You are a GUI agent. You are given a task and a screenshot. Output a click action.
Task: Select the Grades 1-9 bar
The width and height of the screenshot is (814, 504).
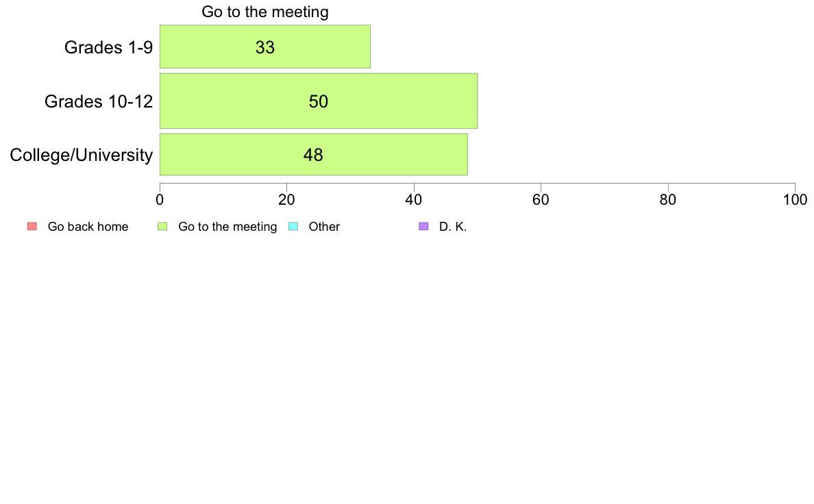pyautogui.click(x=264, y=47)
